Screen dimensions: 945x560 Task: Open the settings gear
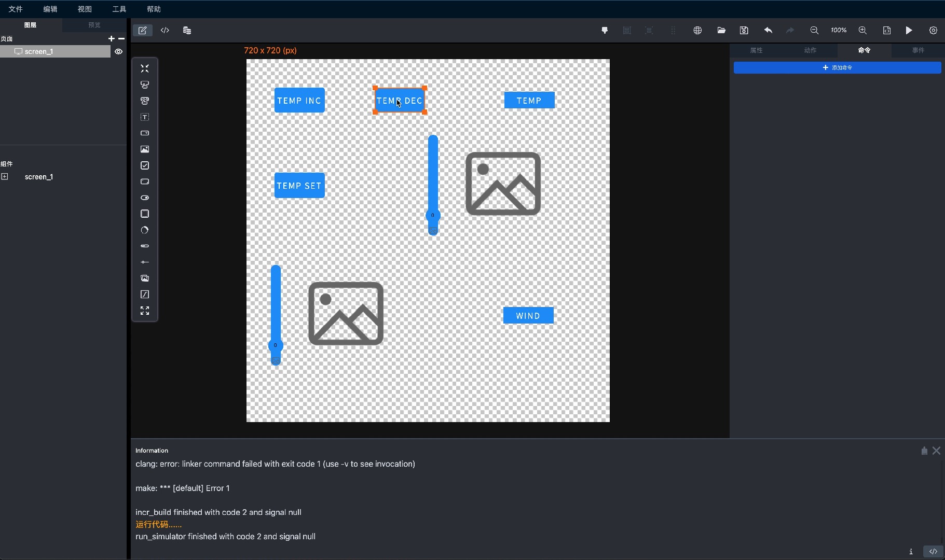point(933,31)
